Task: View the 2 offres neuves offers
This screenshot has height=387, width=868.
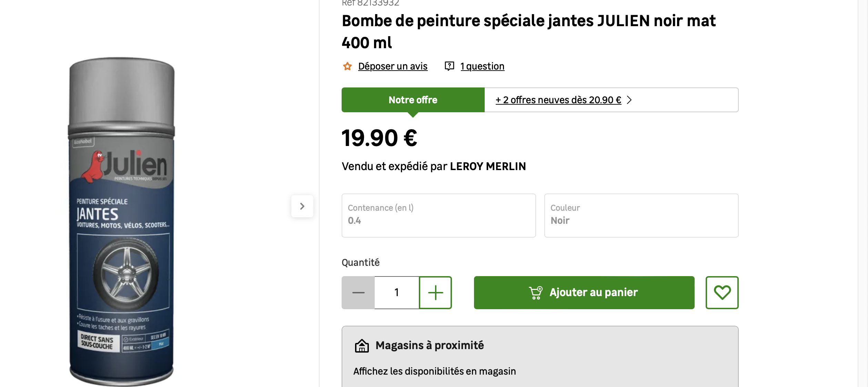Action: pos(558,100)
